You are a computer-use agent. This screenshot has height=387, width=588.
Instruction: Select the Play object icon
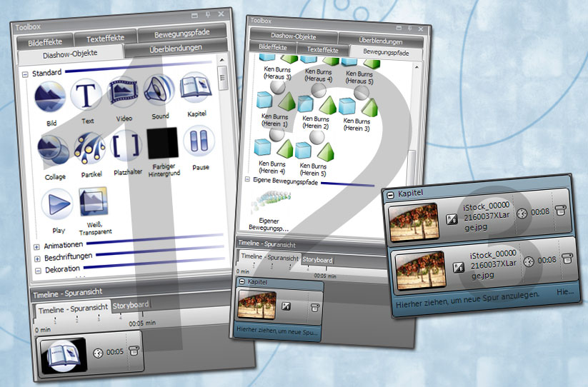coord(57,204)
